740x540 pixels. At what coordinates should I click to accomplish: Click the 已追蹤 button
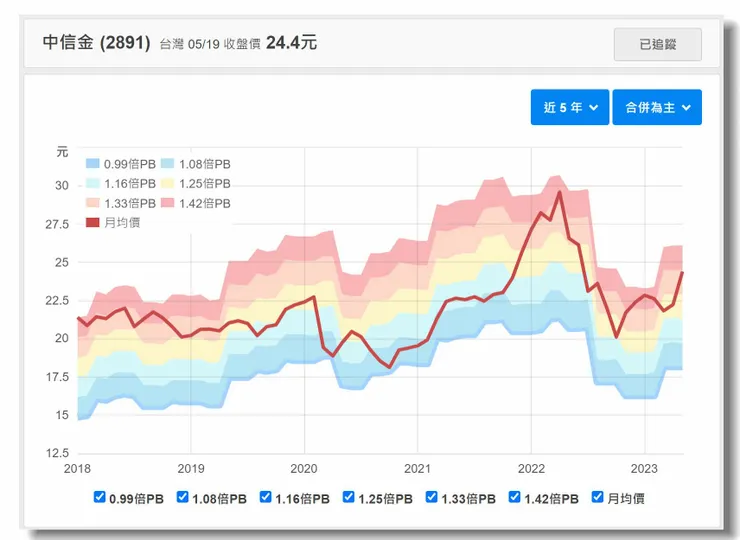[x=657, y=44]
